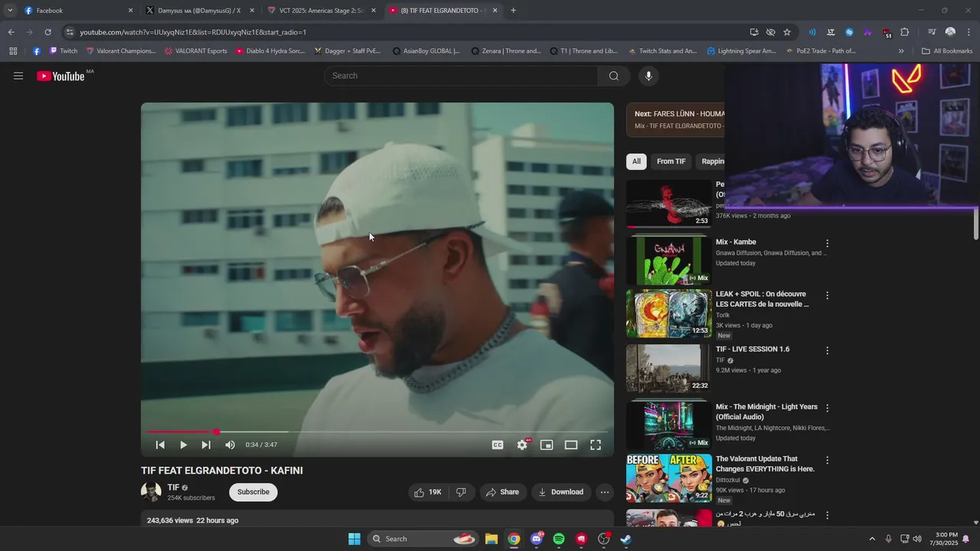Open Steam from the taskbar
The width and height of the screenshot is (980, 551).
626,539
